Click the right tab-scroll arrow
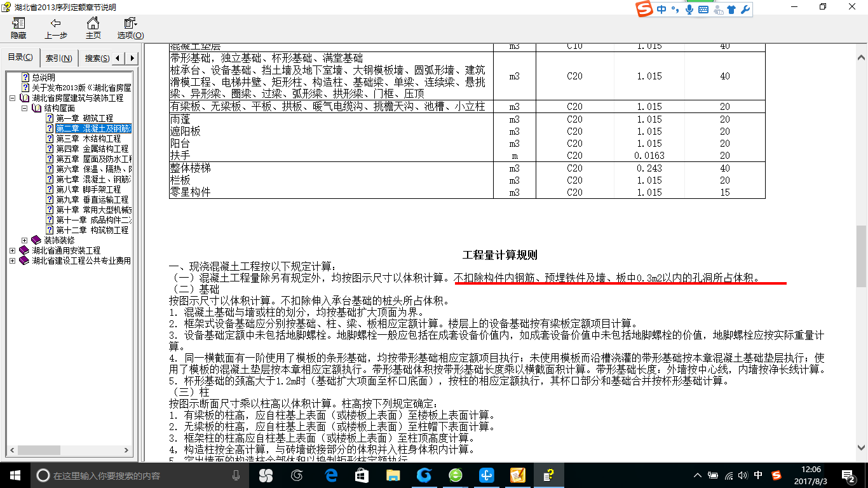 pyautogui.click(x=132, y=58)
